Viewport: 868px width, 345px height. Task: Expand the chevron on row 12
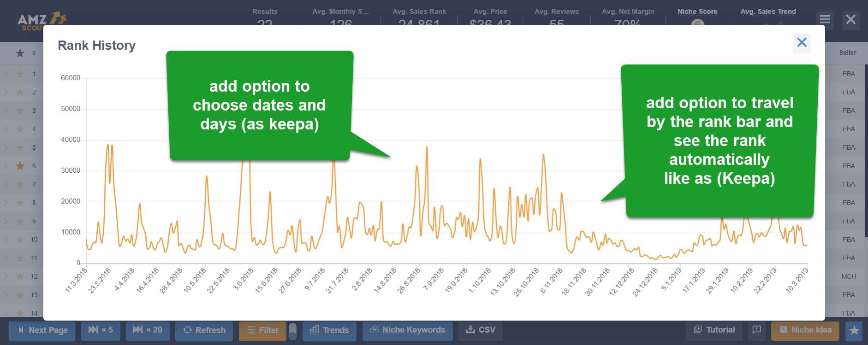(6, 276)
